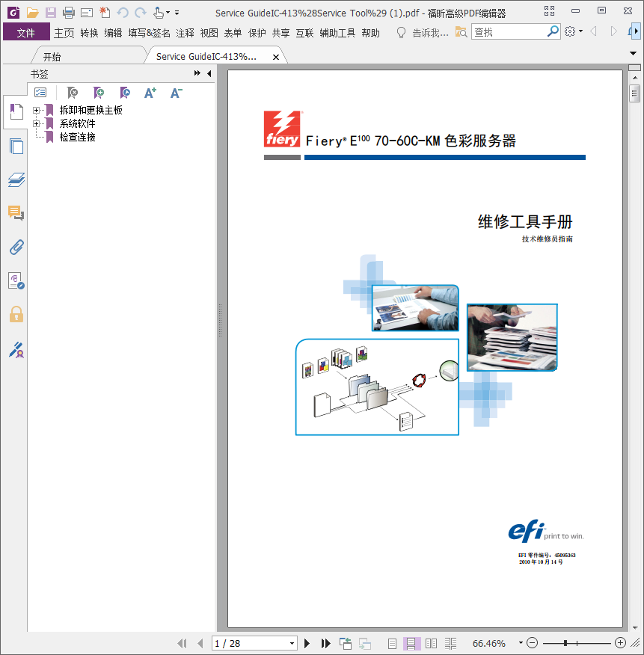
Task: Go to previous search result arrow
Action: (593, 31)
